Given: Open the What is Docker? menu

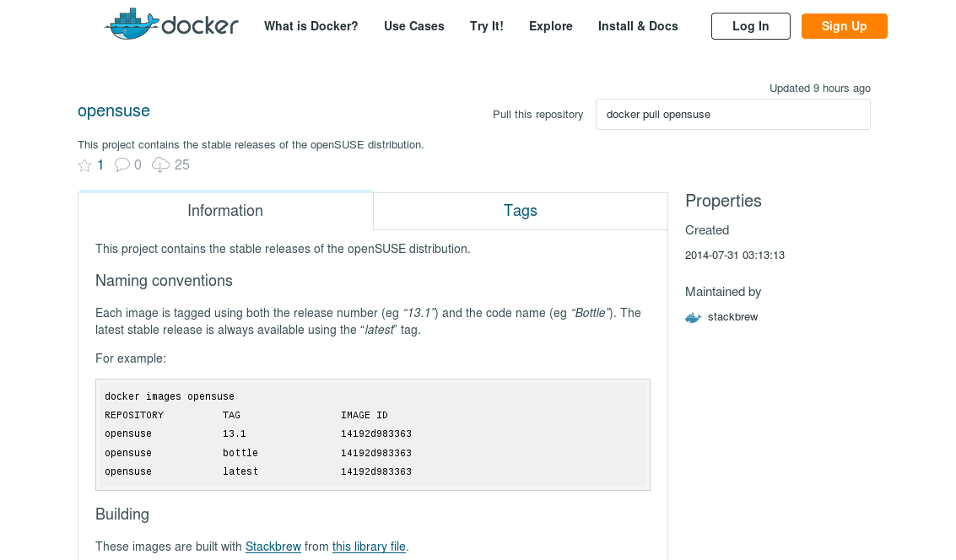Looking at the screenshot, I should point(311,26).
